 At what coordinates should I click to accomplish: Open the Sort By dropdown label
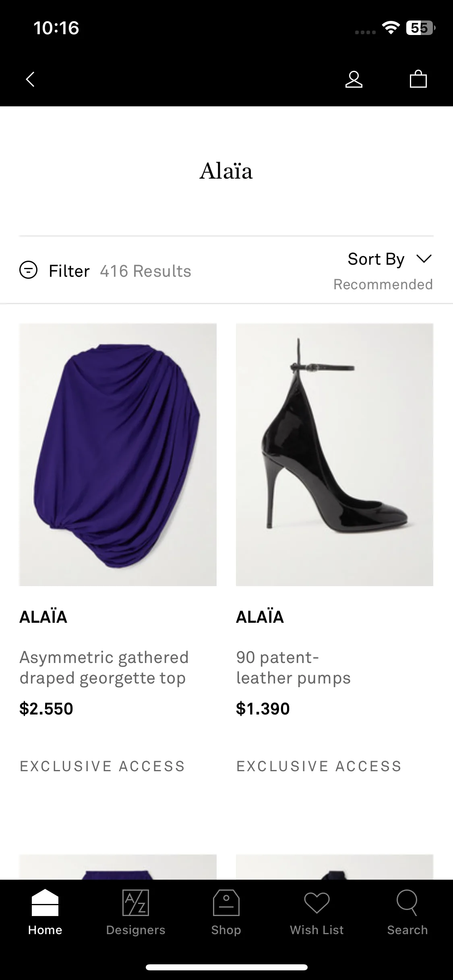coord(376,259)
